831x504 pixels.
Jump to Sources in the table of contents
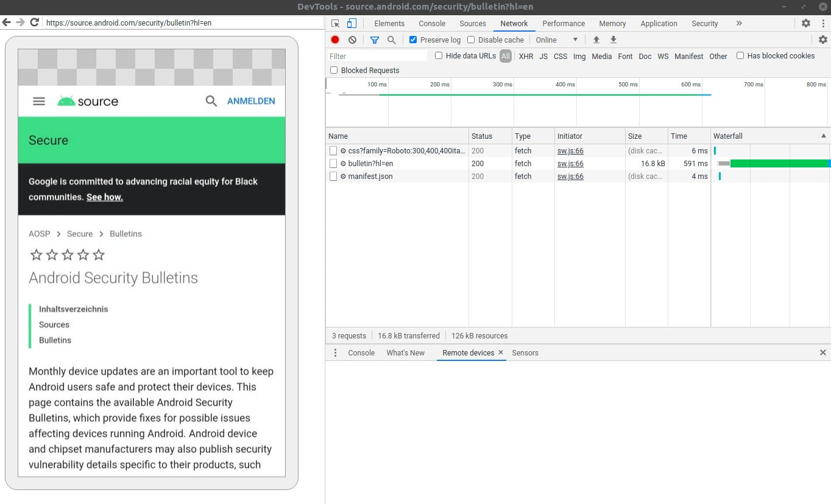click(x=54, y=325)
